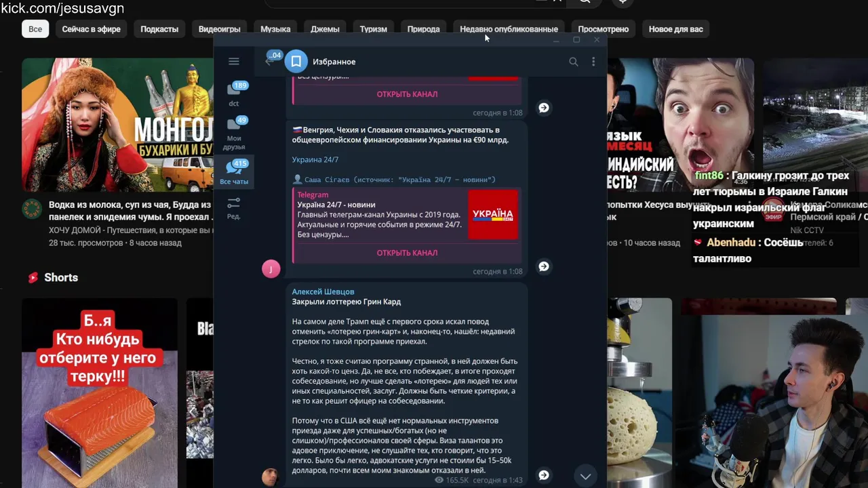Image resolution: width=868 pixels, height=488 pixels.
Task: Select Все filter chip on YouTube
Action: click(35, 29)
